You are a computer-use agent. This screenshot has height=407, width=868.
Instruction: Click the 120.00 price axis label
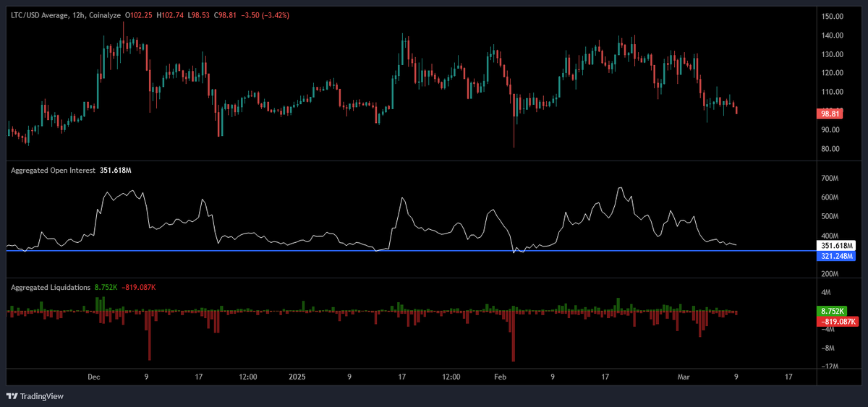click(832, 73)
